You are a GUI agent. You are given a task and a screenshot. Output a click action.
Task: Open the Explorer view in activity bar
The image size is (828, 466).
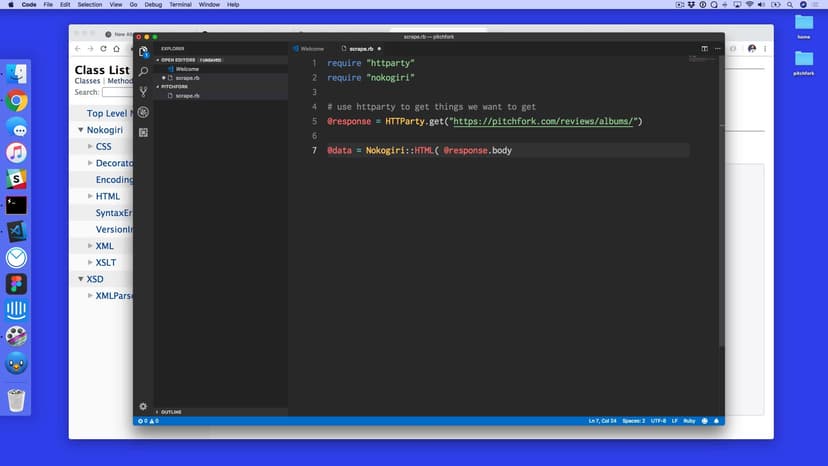point(144,52)
